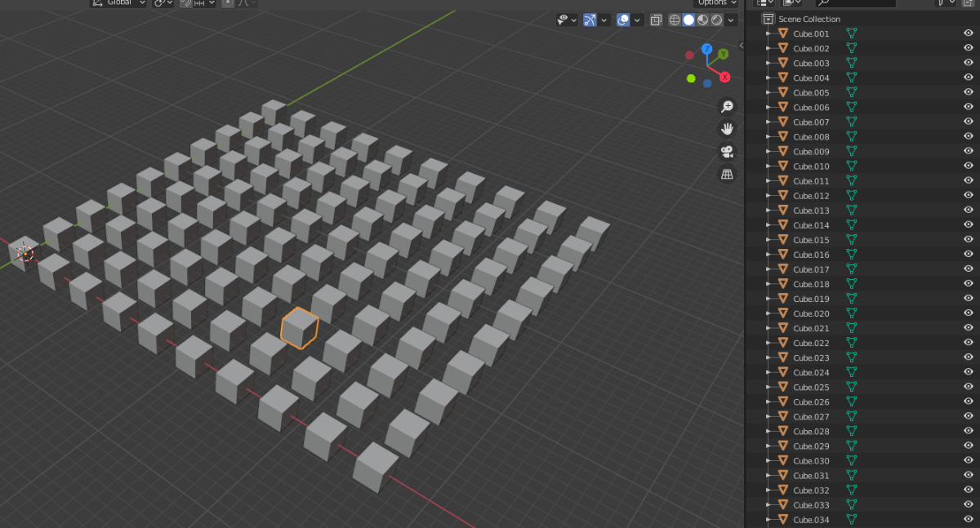Open the overlays settings dropdown arrow
Image resolution: width=980 pixels, height=528 pixels.
coord(638,20)
